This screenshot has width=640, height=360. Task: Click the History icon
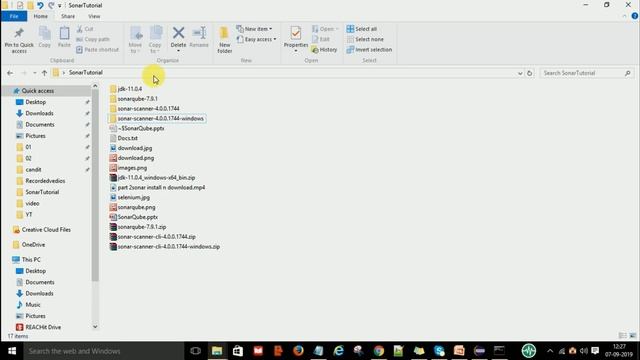point(315,50)
